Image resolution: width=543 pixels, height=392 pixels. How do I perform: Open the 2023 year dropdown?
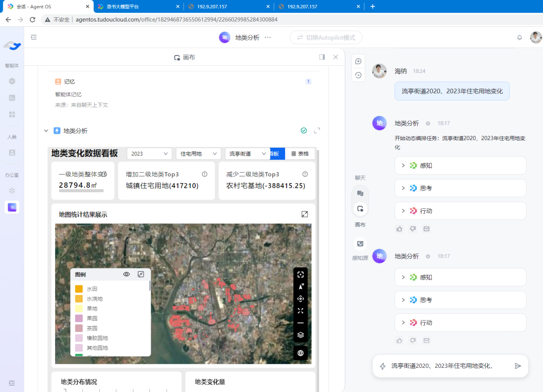150,153
